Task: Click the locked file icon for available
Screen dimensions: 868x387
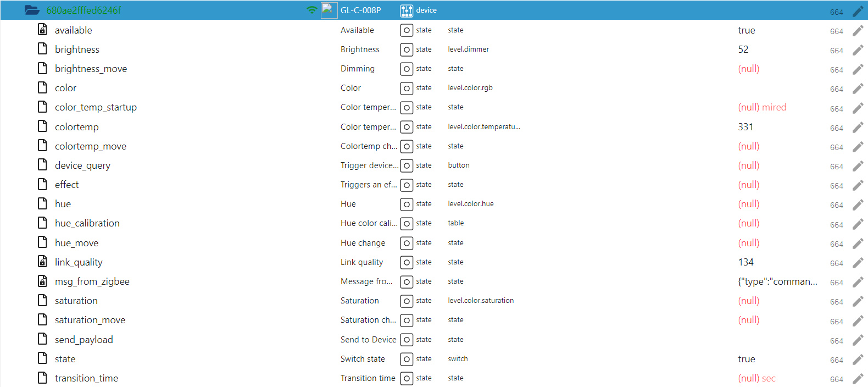Action: click(42, 30)
